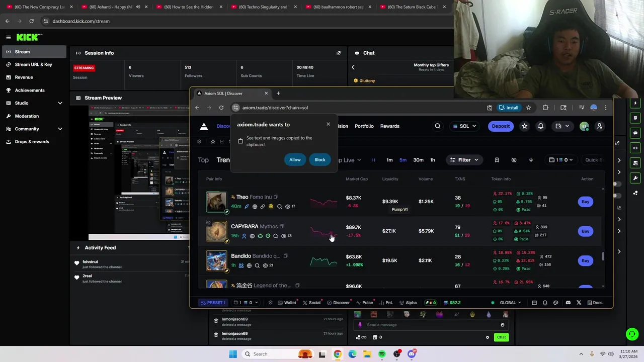Bookmark axiom.trade page with star
The width and height of the screenshot is (644, 362).
coord(528,108)
